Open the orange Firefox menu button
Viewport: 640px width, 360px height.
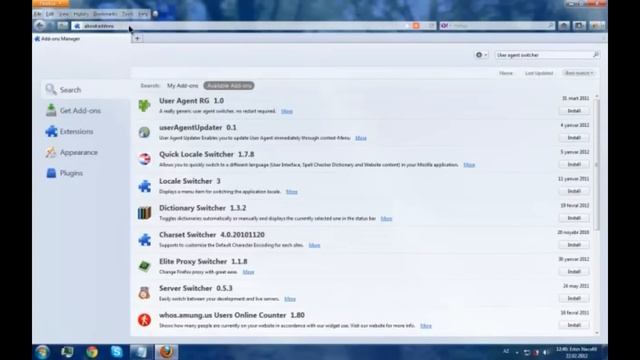pos(51,4)
